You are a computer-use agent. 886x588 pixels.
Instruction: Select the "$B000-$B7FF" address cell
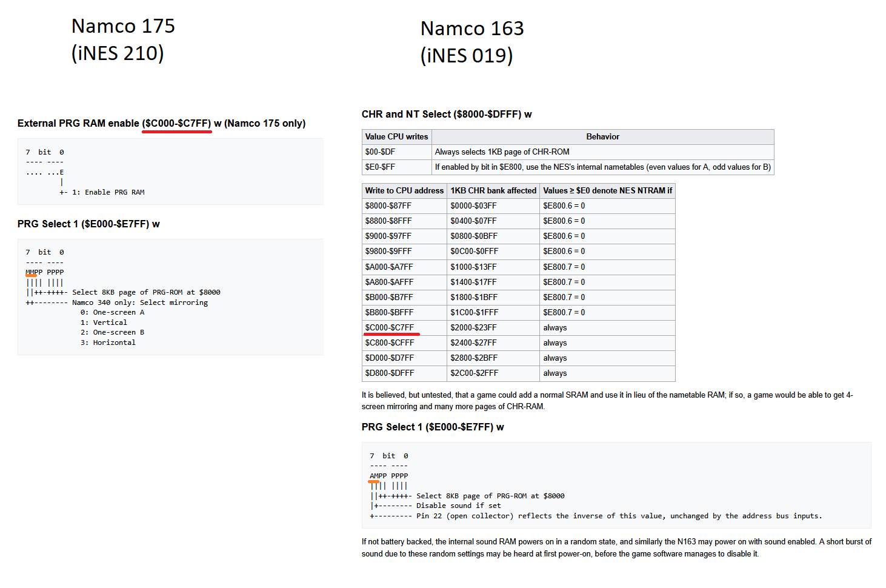click(x=404, y=297)
